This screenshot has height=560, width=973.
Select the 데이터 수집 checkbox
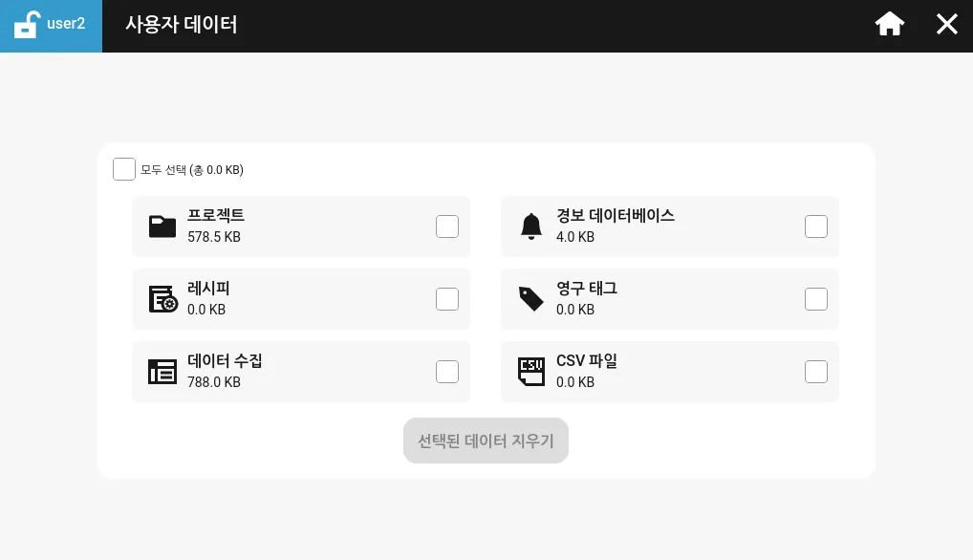point(447,372)
